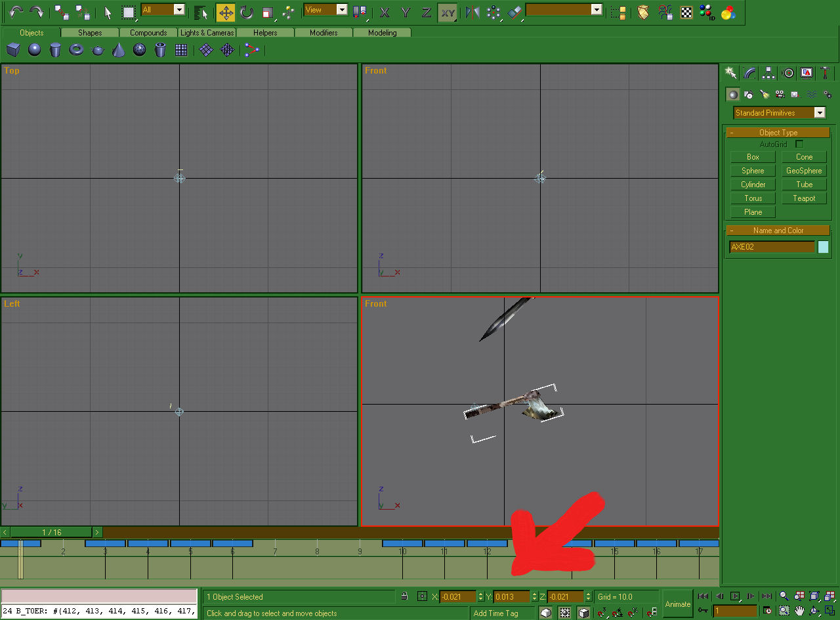Create a Teapot from the Objects shelf
Viewport: 840px width, 620px height.
point(98,50)
